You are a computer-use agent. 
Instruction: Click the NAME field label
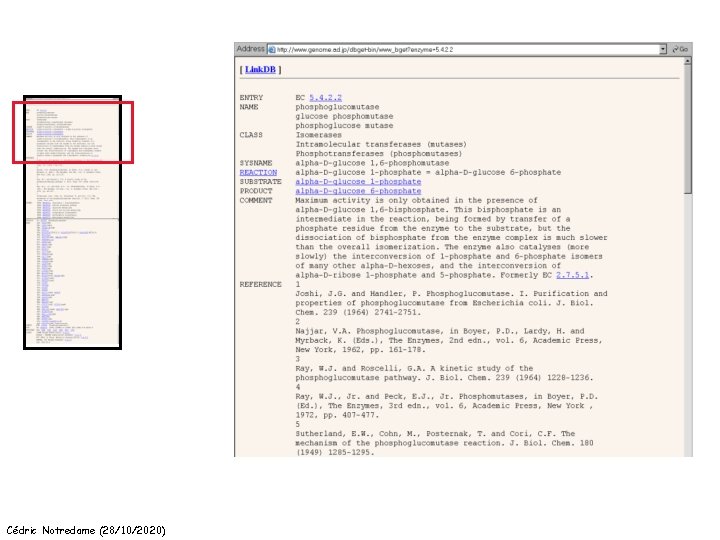(x=249, y=107)
